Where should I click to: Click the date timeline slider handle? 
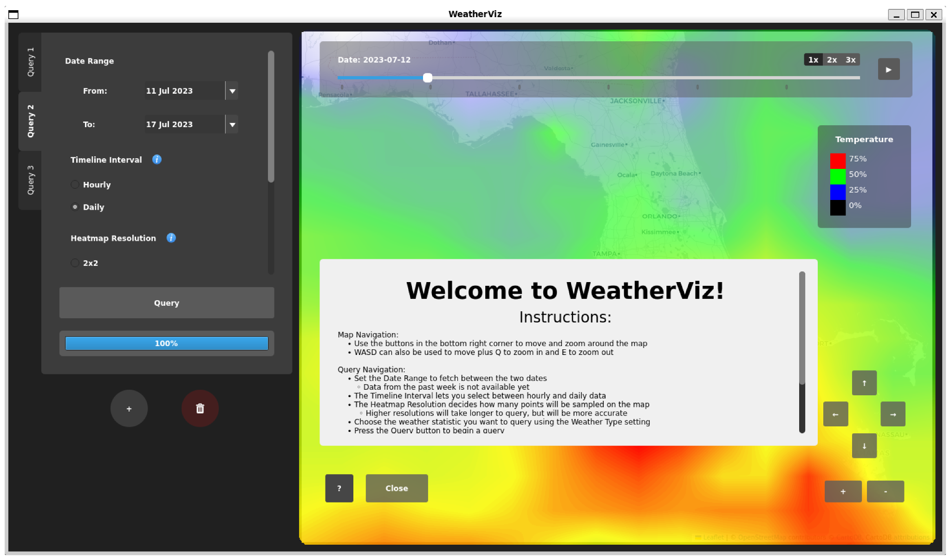click(x=428, y=78)
